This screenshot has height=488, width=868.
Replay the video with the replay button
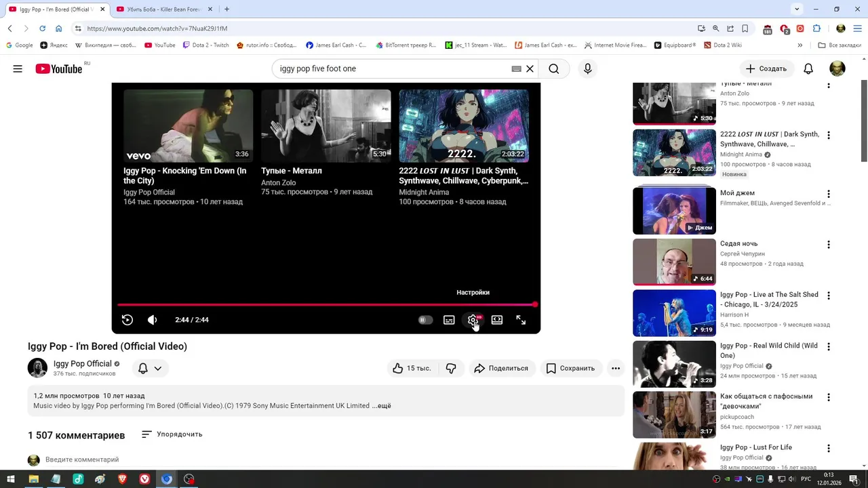tap(127, 320)
